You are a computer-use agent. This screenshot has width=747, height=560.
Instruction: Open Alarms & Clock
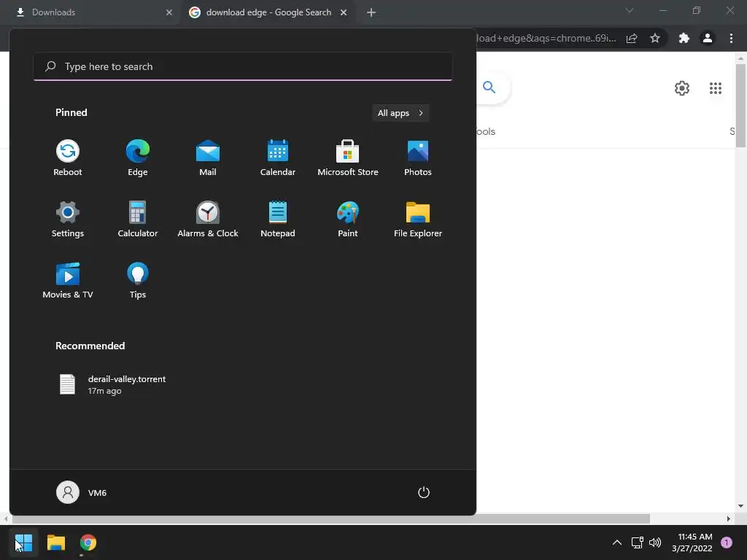click(208, 220)
